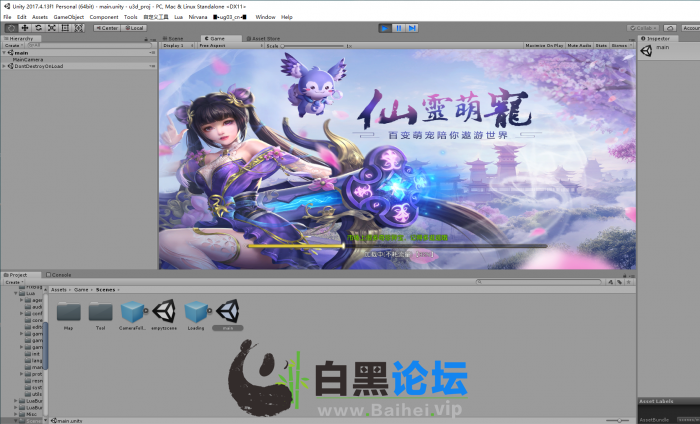Pause the running game
The width and height of the screenshot is (700, 424).
(x=399, y=28)
